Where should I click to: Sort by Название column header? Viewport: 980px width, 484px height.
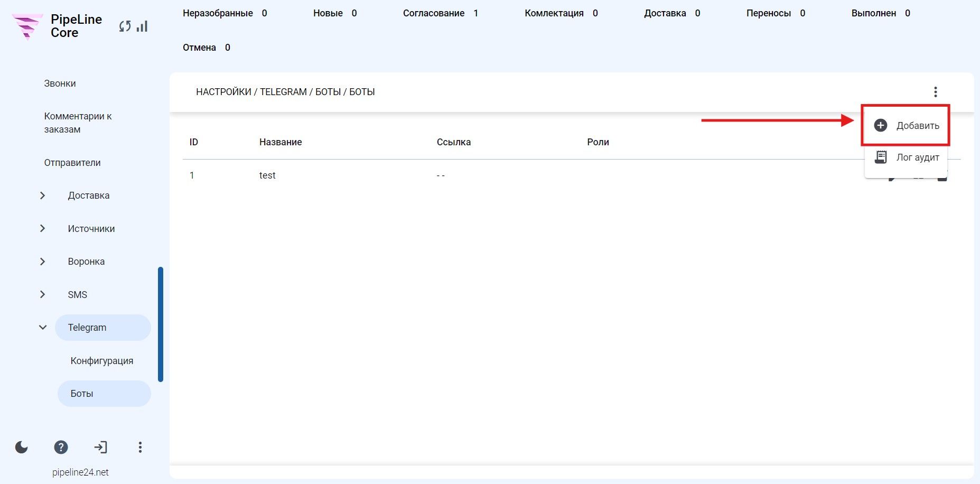(x=281, y=142)
